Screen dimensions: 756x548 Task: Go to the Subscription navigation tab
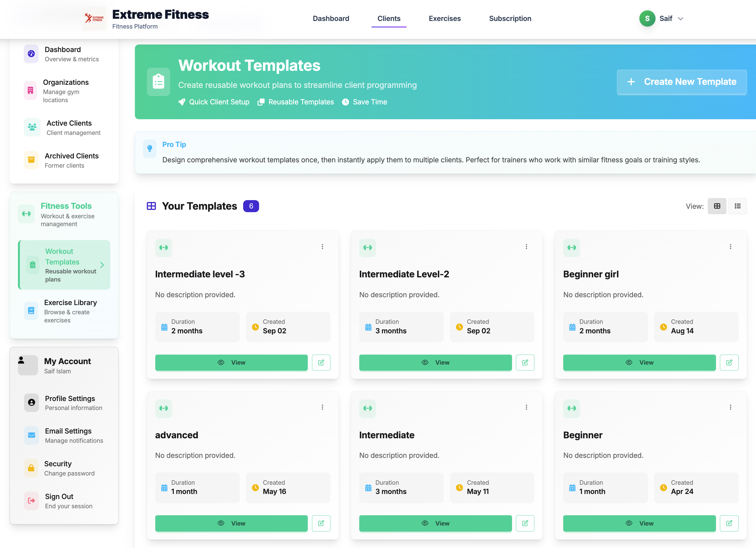tap(510, 19)
